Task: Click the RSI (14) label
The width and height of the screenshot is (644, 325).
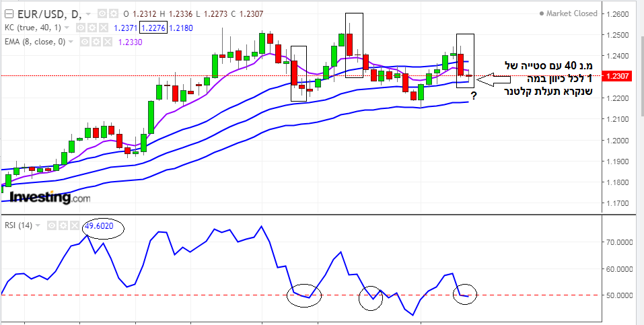Action: point(18,225)
